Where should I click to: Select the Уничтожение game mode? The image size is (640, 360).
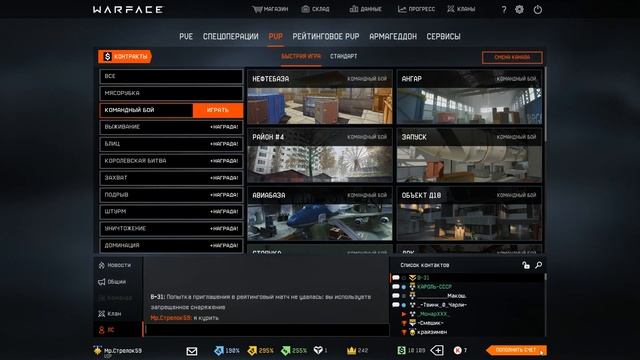[171, 229]
